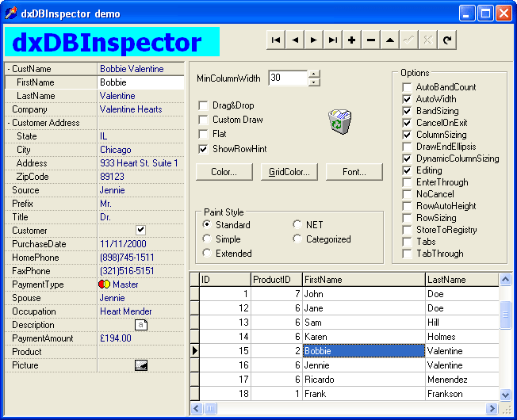Enable the DrawEndEllipsis option
Image resolution: width=517 pixels, height=420 pixels.
coord(407,147)
